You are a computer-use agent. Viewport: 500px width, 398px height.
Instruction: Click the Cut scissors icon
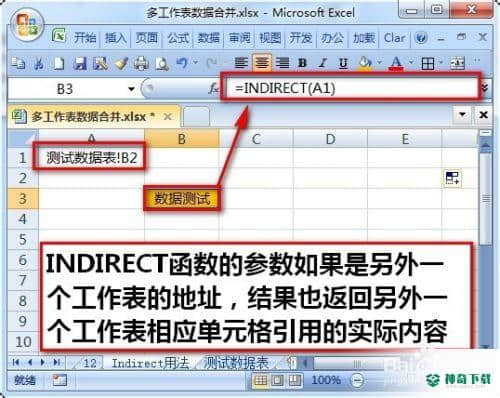point(39,63)
